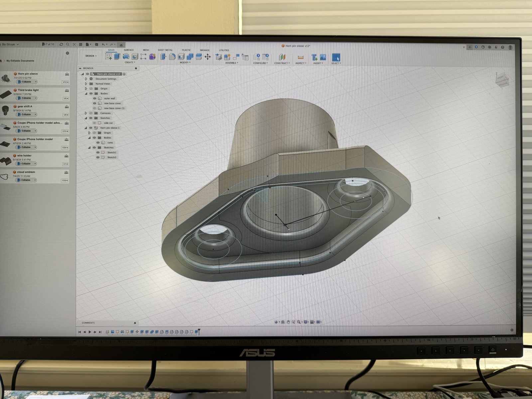Show the new base cover (1) body

point(95,108)
